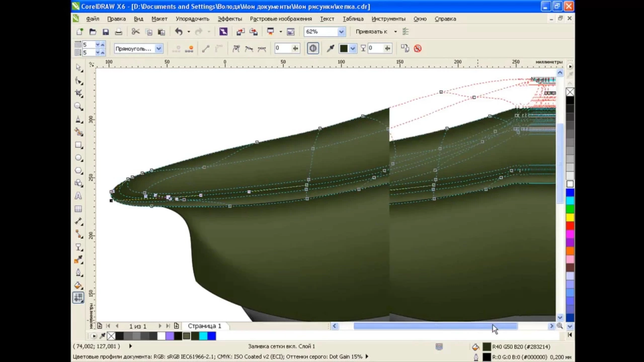Image resolution: width=644 pixels, height=362 pixels.
Task: Click the Import icon
Action: (x=240, y=32)
